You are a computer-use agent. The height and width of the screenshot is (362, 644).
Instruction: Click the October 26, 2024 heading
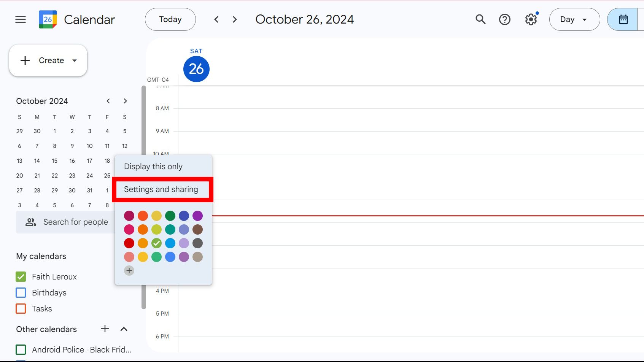tap(305, 19)
